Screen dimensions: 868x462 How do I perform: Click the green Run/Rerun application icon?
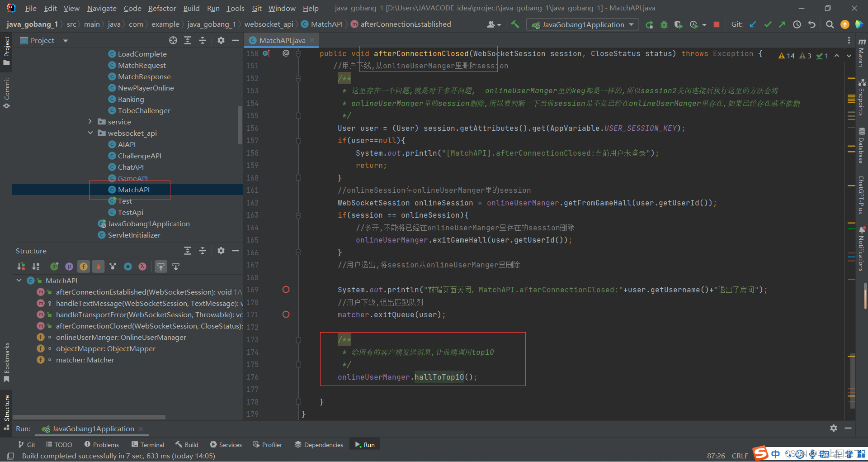pos(649,24)
